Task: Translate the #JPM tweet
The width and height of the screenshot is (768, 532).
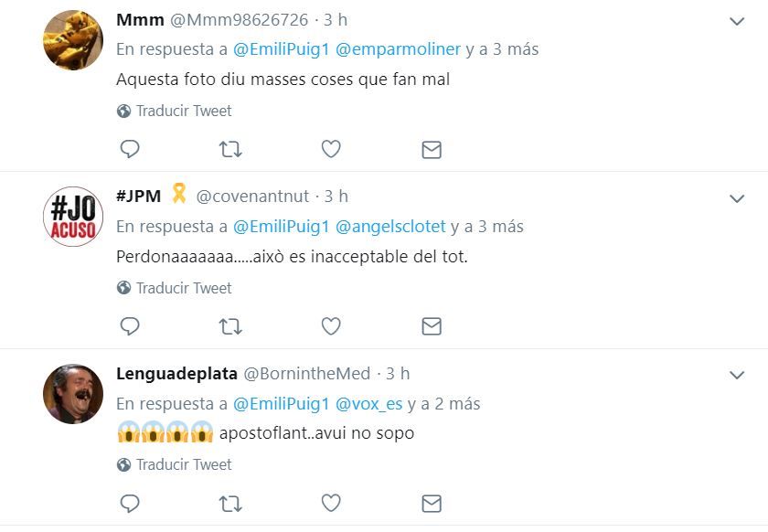Action: click(x=183, y=288)
